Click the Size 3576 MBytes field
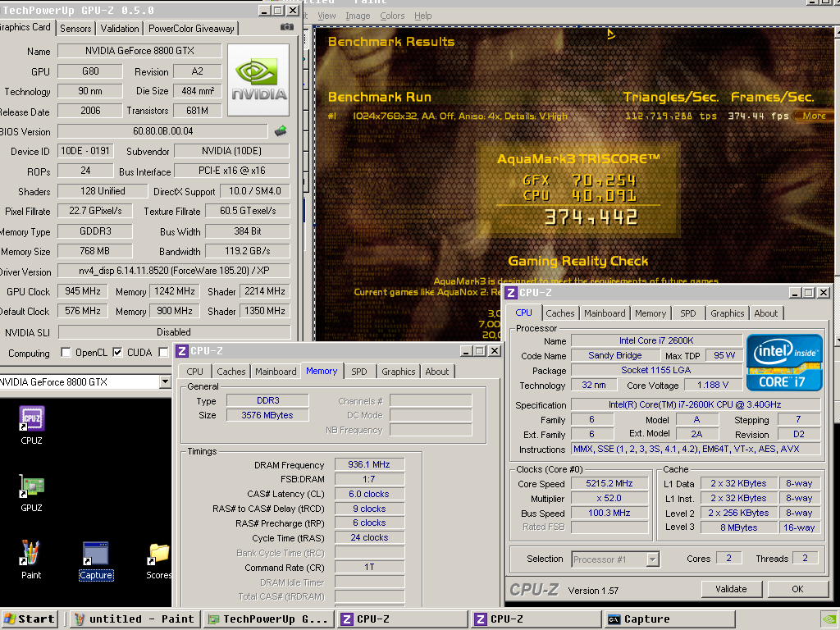 click(x=267, y=415)
